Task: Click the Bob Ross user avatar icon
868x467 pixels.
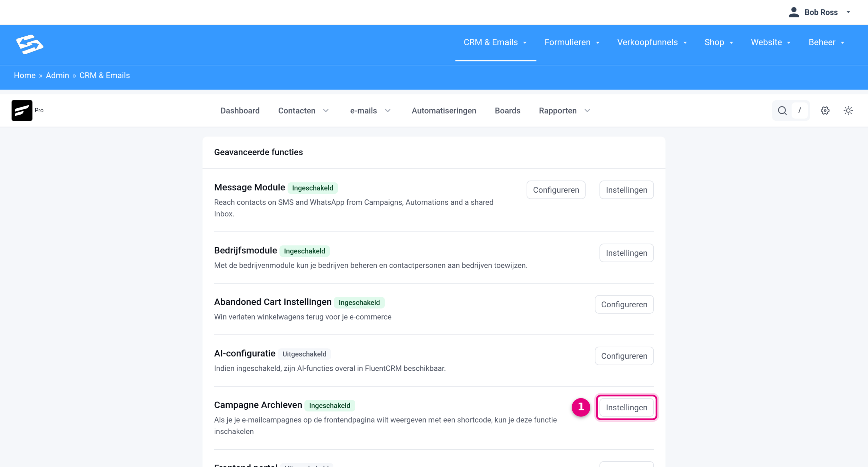Action: [x=794, y=12]
